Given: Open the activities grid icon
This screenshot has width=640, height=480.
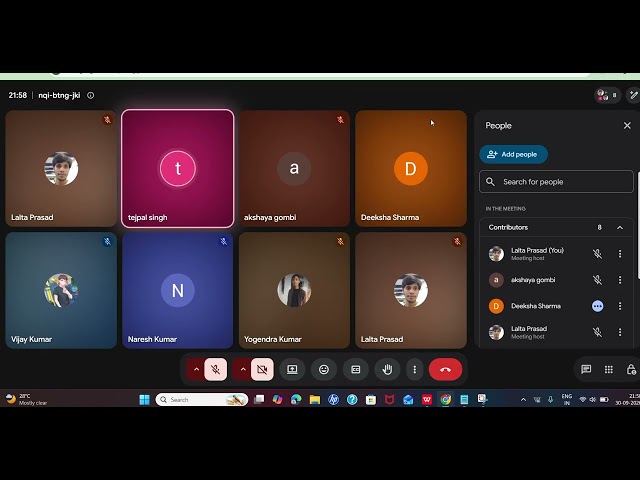Looking at the screenshot, I should click(609, 369).
